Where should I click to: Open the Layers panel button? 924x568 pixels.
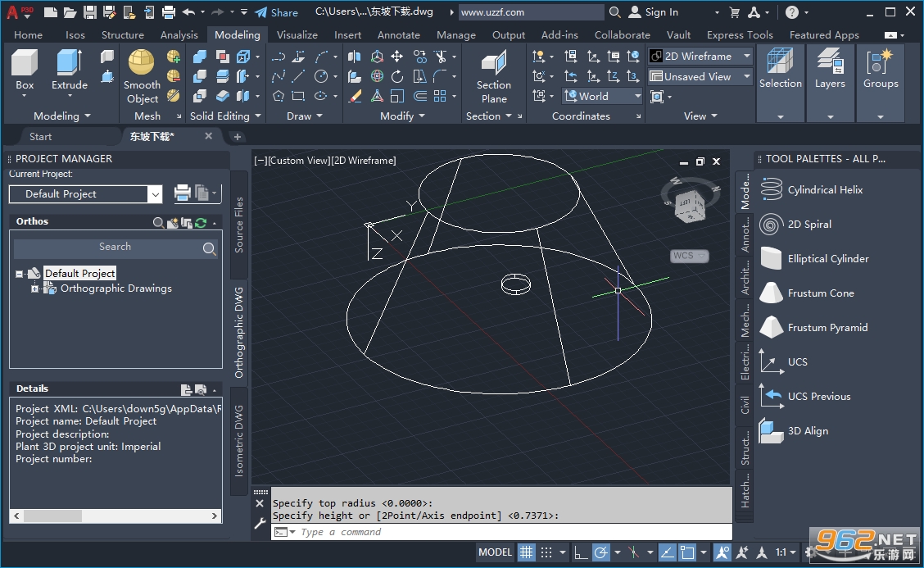[830, 70]
